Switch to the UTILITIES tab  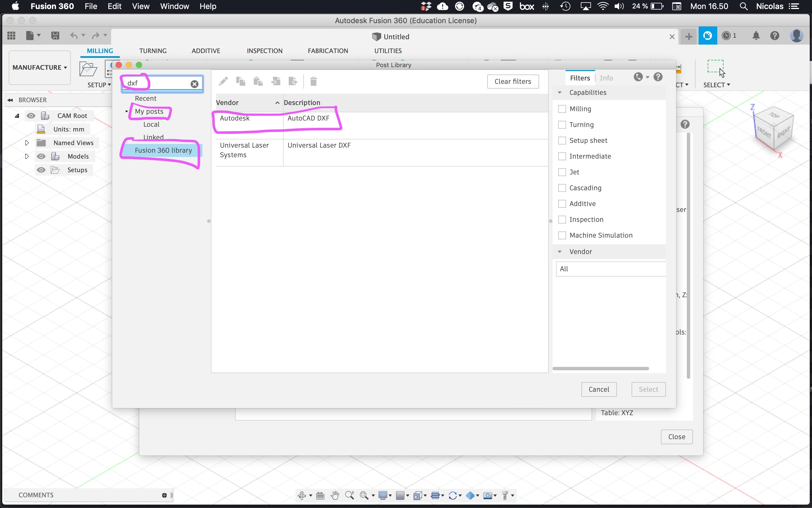coord(388,51)
